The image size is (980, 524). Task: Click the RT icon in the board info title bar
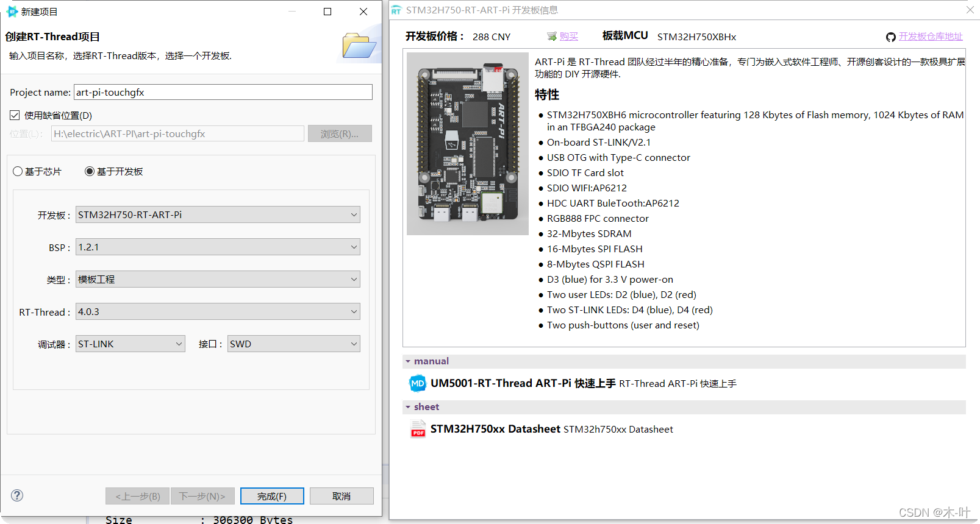coord(396,10)
